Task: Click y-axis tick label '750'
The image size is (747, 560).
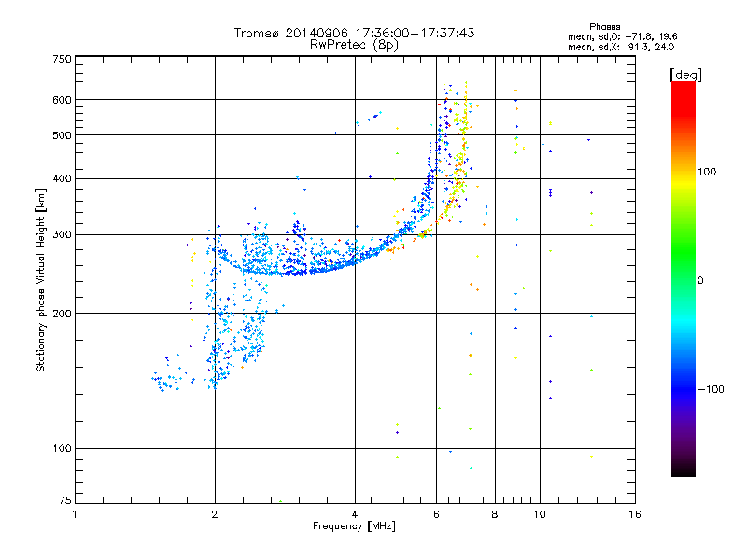Action: pos(62,59)
